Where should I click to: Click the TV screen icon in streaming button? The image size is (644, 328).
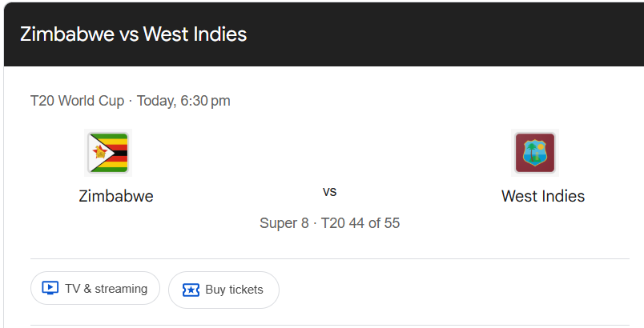pyautogui.click(x=50, y=289)
